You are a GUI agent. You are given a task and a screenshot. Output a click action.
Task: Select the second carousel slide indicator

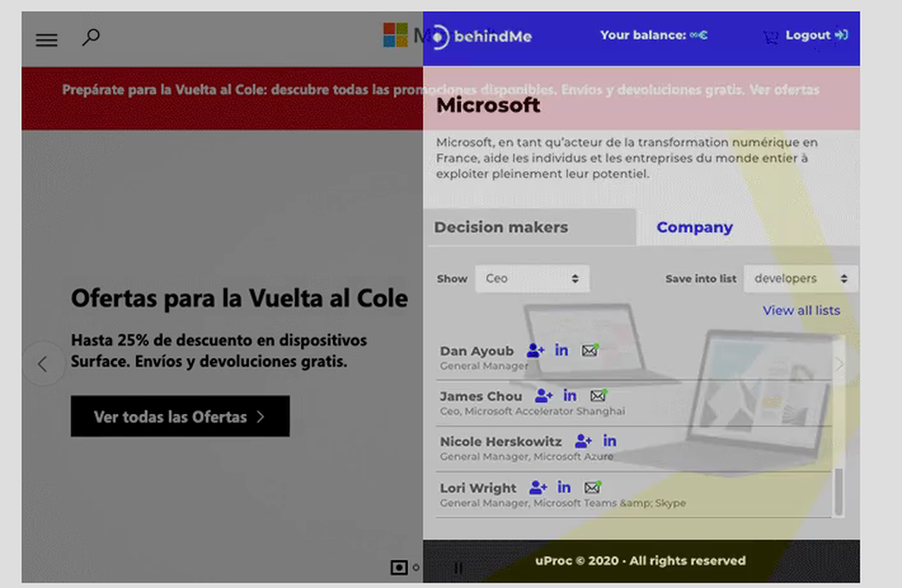pyautogui.click(x=416, y=568)
